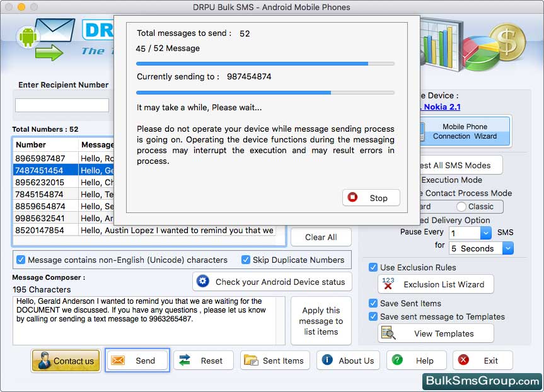The height and width of the screenshot is (392, 544).
Task: Disable Use Exclusion Rules checkbox
Action: [x=373, y=267]
